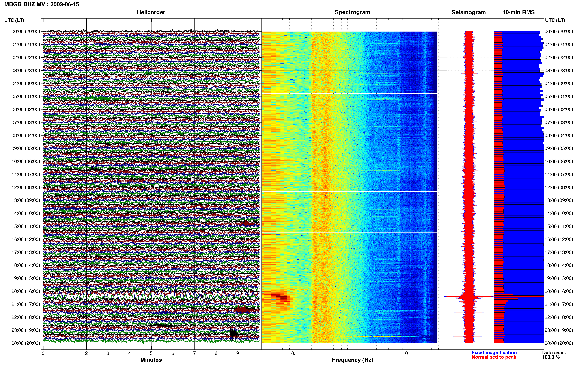Click 19:00 (15:00) label right of RMS panel
The height and width of the screenshot is (368, 588).
coord(559,278)
